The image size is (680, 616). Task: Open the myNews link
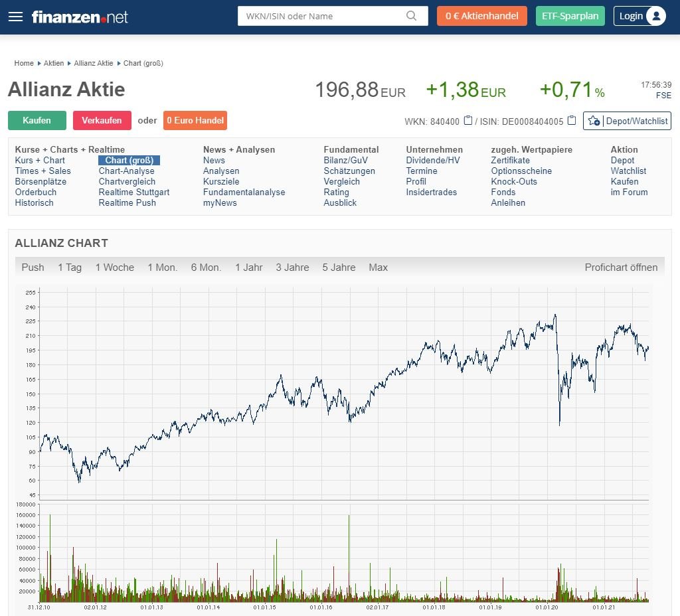(220, 203)
